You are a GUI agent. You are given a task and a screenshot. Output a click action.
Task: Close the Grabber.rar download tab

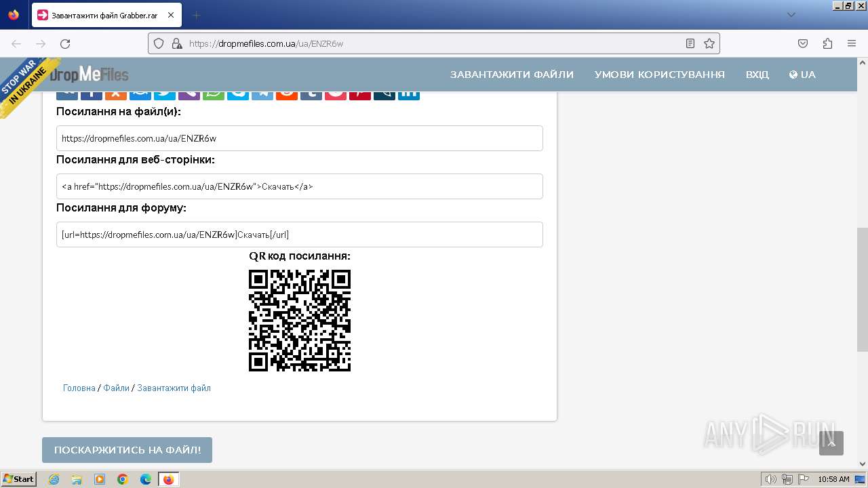(171, 15)
